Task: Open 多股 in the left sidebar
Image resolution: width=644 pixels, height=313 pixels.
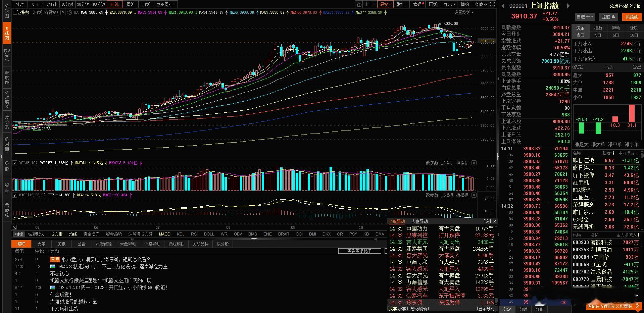Action: pyautogui.click(x=7, y=166)
